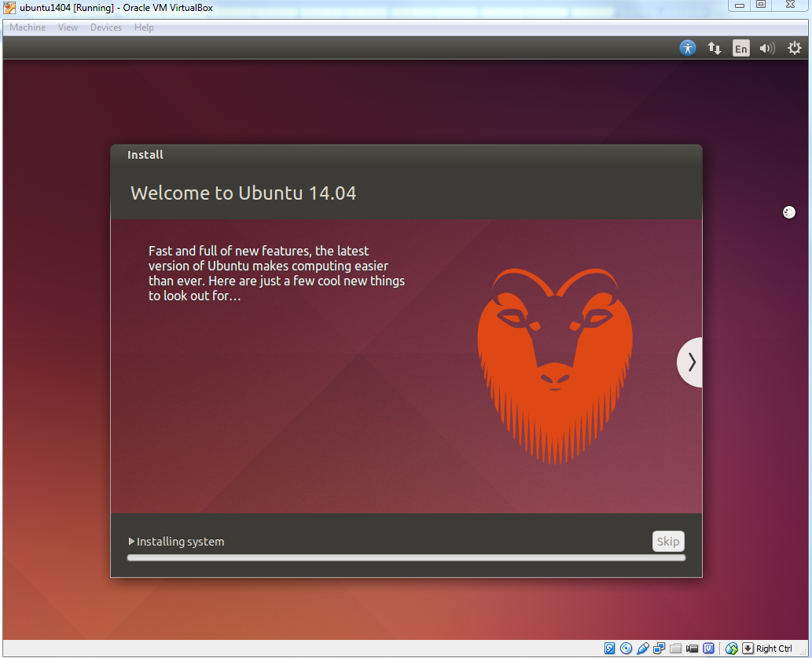812x658 pixels.
Task: Click the video capture icon in the status bar
Action: point(692,648)
